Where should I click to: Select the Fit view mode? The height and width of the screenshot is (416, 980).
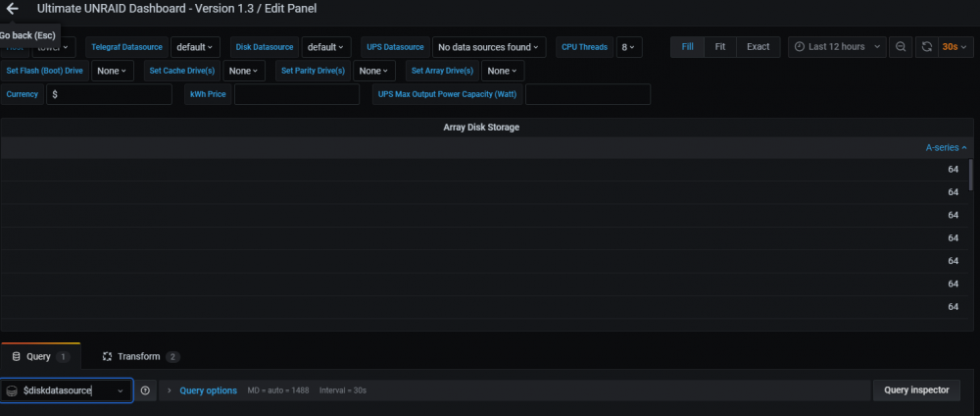point(720,47)
